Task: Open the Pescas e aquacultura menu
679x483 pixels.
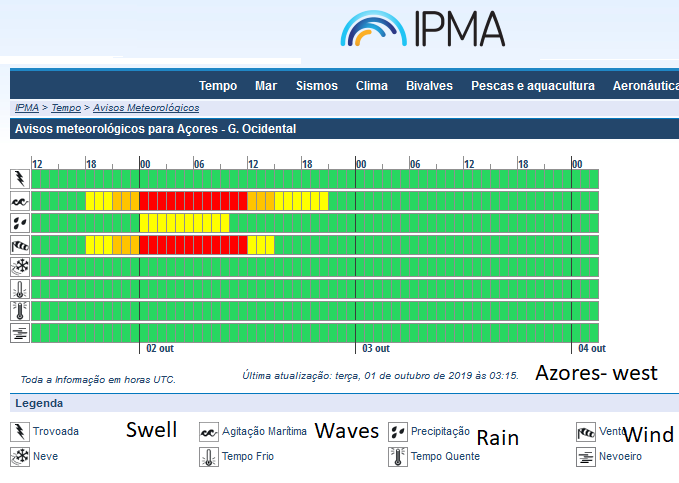Action: 533,86
